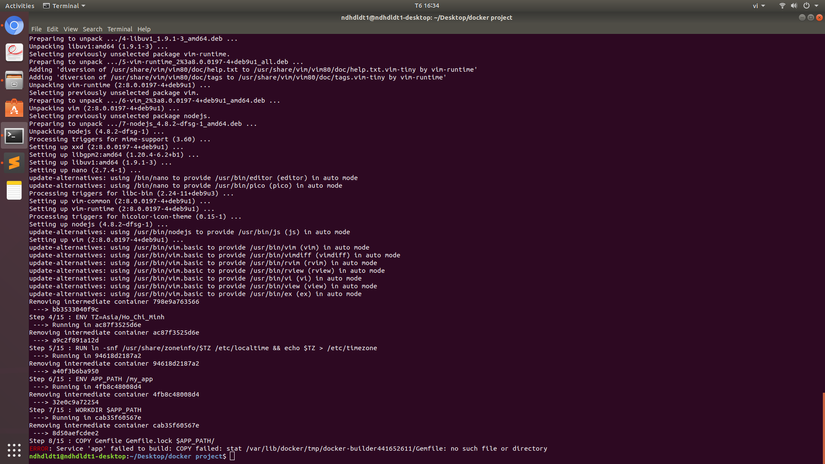The width and height of the screenshot is (825, 464).
Task: Open the Search menu
Action: [92, 29]
